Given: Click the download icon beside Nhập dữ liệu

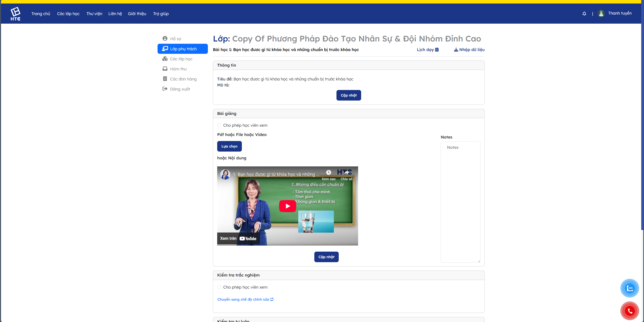Looking at the screenshot, I should [x=456, y=50].
